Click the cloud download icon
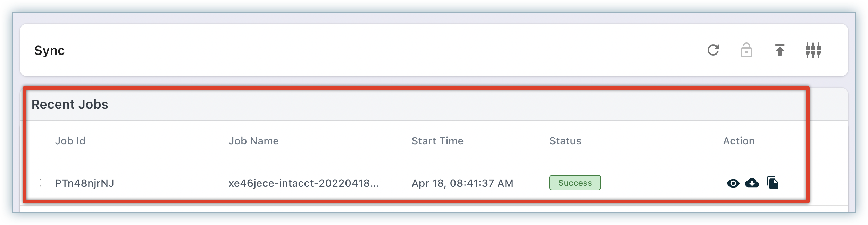Image resolution: width=868 pixels, height=225 pixels. coord(752,183)
